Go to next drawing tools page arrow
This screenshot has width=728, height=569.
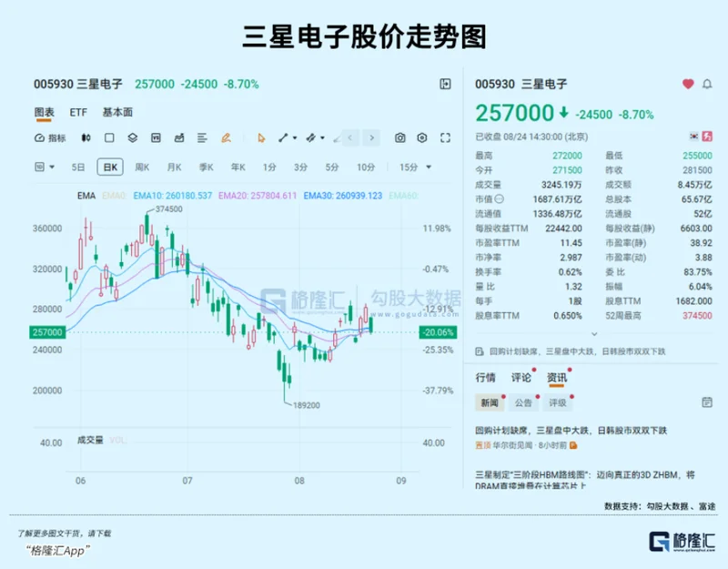click(371, 138)
